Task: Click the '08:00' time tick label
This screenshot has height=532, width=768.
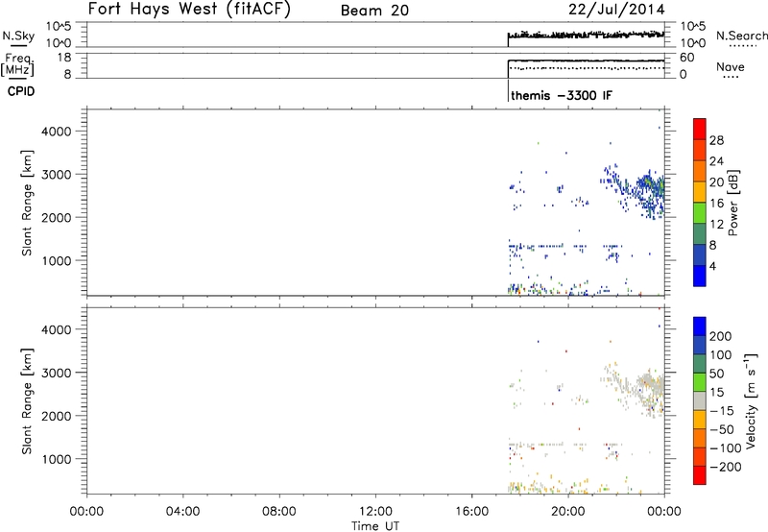Action: pos(278,512)
